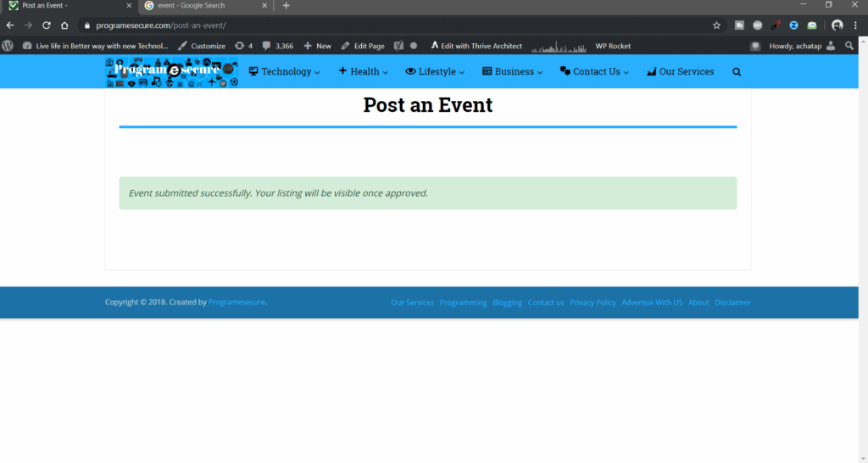The height and width of the screenshot is (463, 868).
Task: Open the Chrome profile avatar
Action: click(837, 25)
